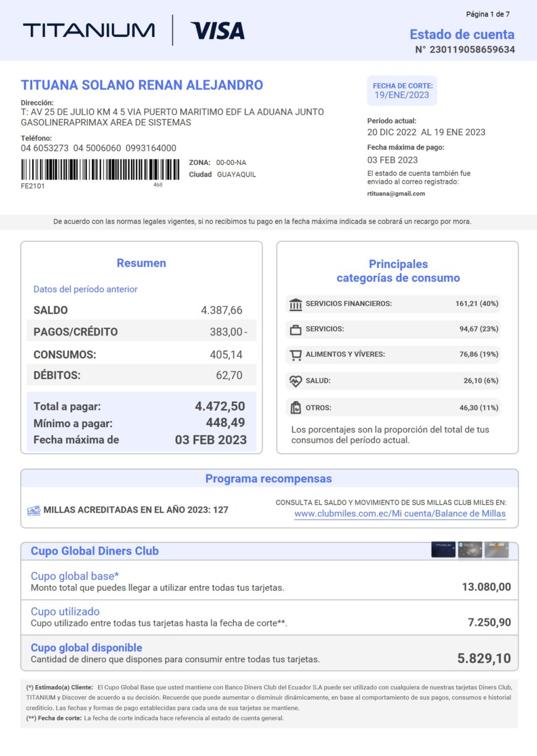Click Millas Acreditadas en el año 2023: 127

click(x=136, y=510)
